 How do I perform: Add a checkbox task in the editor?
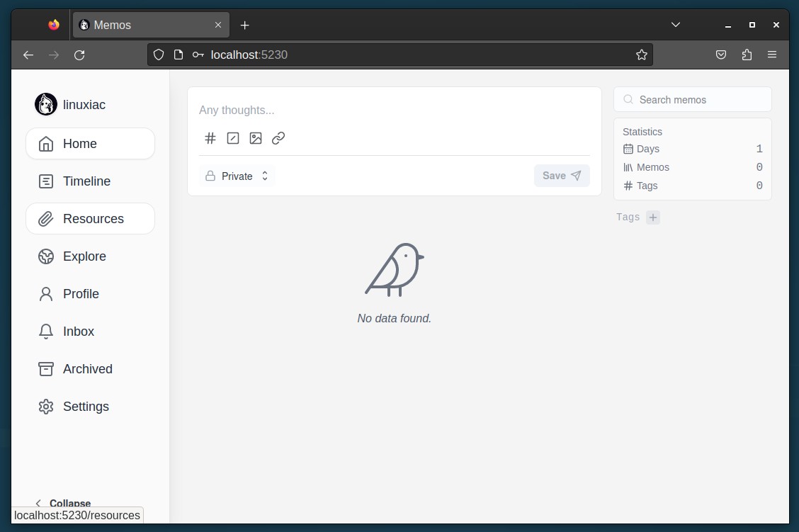coord(233,138)
